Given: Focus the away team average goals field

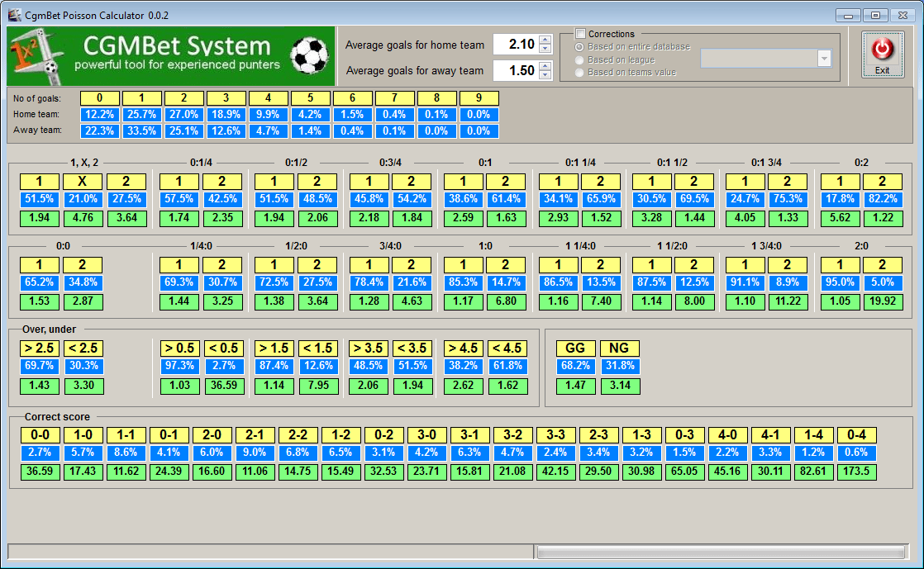Looking at the screenshot, I should [x=516, y=71].
